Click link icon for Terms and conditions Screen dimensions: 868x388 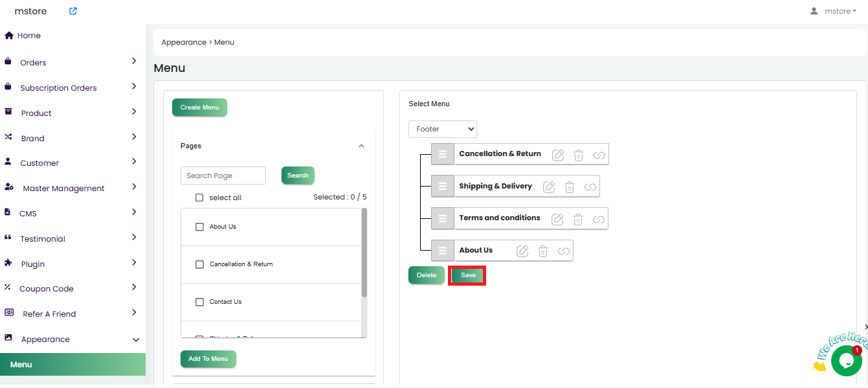(x=599, y=220)
